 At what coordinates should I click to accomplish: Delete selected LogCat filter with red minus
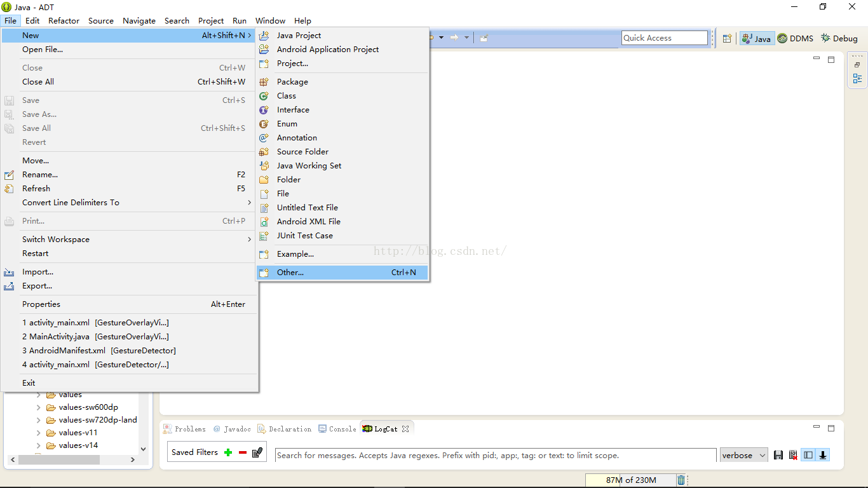(243, 452)
